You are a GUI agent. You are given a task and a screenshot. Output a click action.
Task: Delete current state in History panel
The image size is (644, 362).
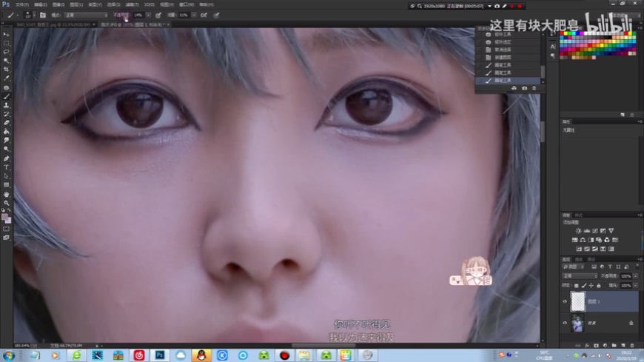(x=534, y=88)
